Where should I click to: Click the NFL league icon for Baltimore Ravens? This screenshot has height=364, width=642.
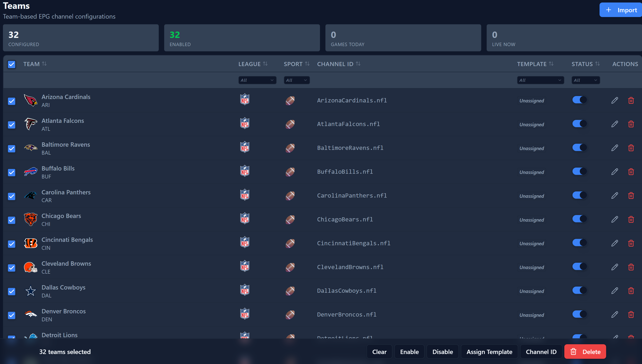click(245, 147)
